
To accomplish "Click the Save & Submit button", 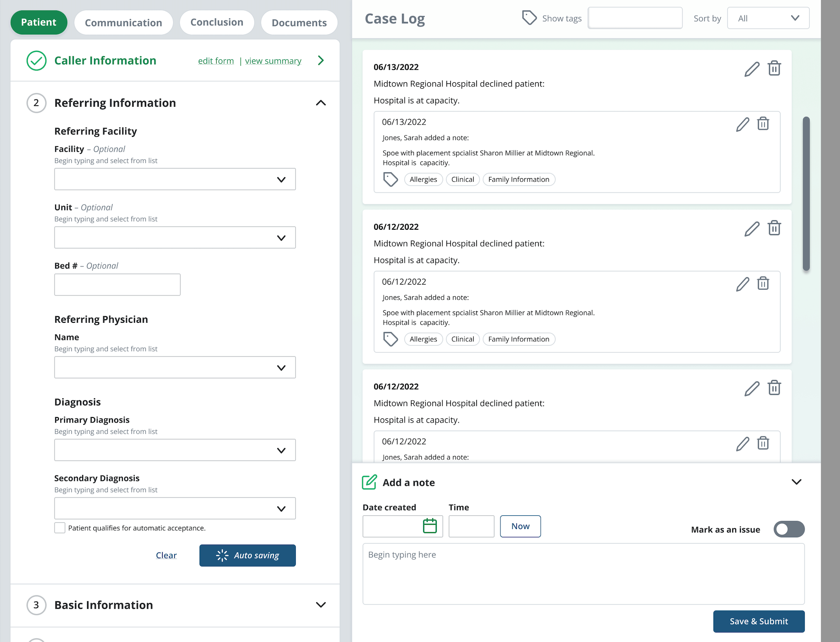I will pos(759,621).
